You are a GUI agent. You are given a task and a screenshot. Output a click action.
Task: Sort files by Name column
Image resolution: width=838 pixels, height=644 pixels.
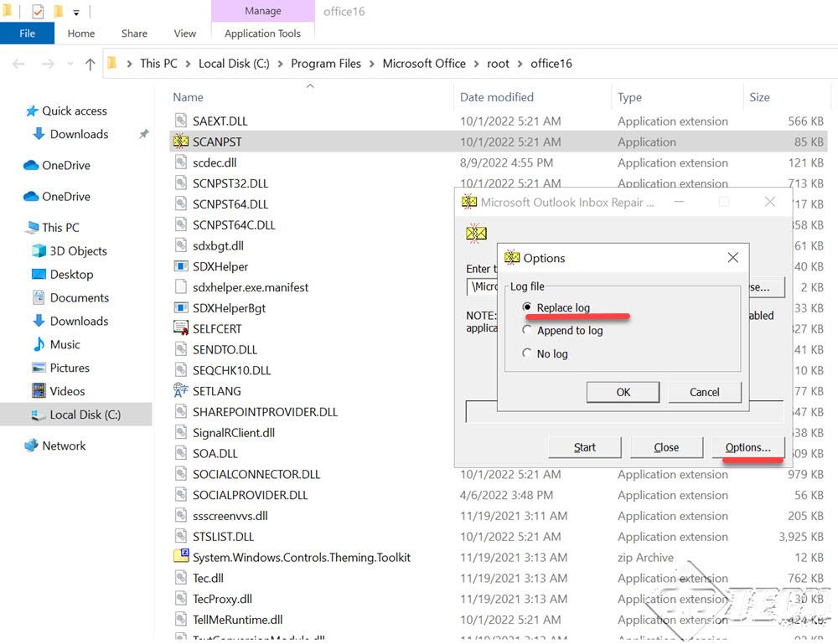pos(188,97)
